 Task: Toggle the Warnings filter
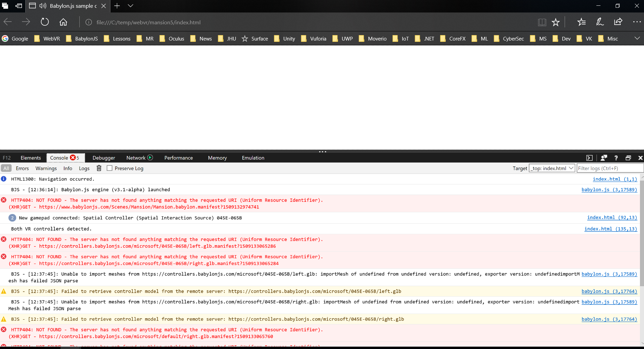coord(46,168)
